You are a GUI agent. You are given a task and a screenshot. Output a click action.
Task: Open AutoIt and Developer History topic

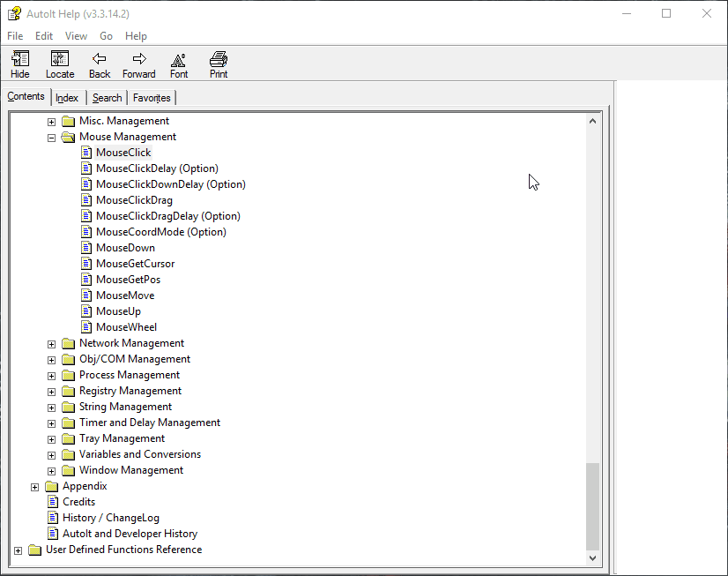[x=130, y=534]
